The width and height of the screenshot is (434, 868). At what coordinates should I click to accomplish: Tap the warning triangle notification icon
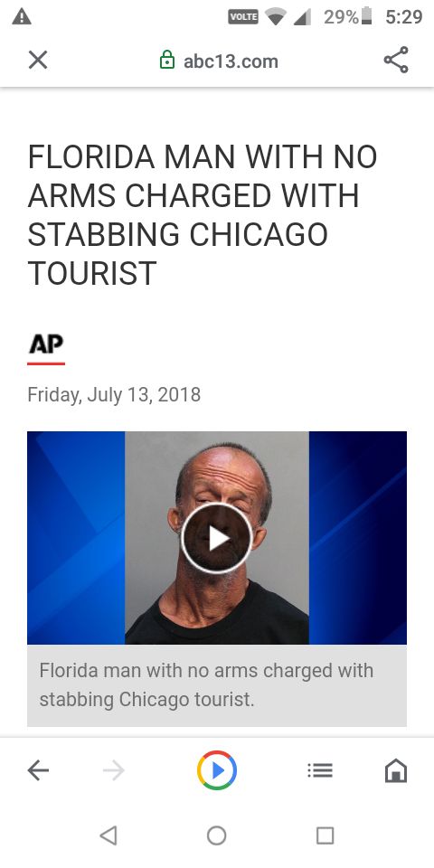(x=22, y=17)
